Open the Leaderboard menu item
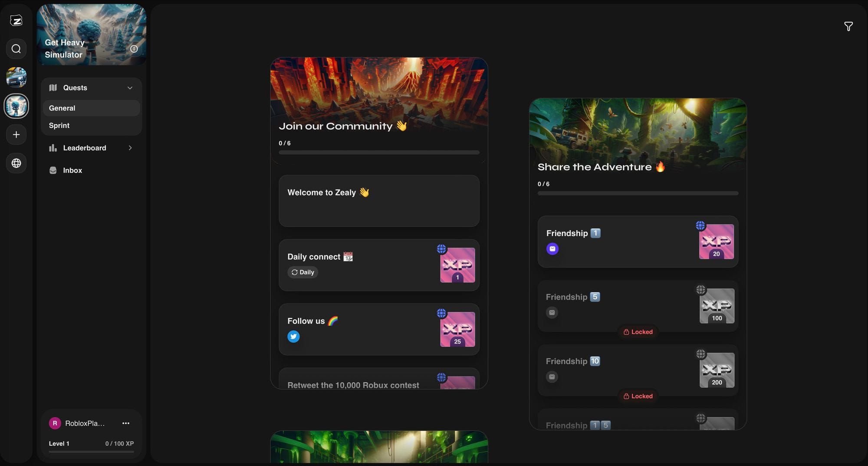Viewport: 868px width, 466px height. (92, 148)
